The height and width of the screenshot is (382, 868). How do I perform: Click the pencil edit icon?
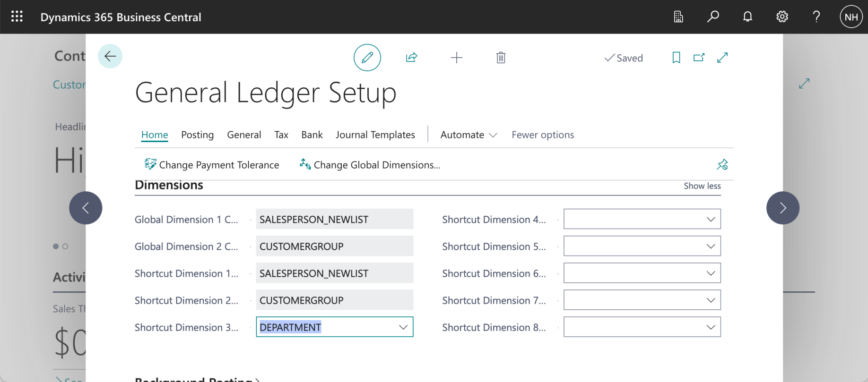click(367, 58)
